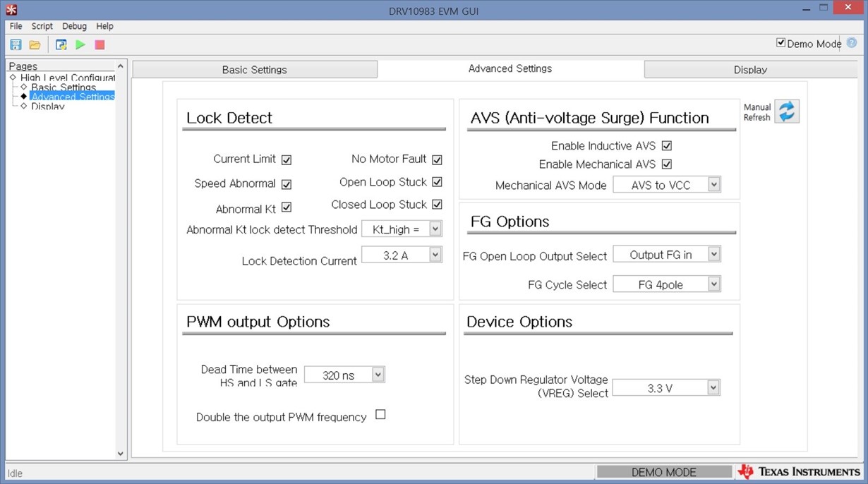The width and height of the screenshot is (868, 484).
Task: Uncheck the Speed Abnormal checkbox
Action: tap(287, 184)
